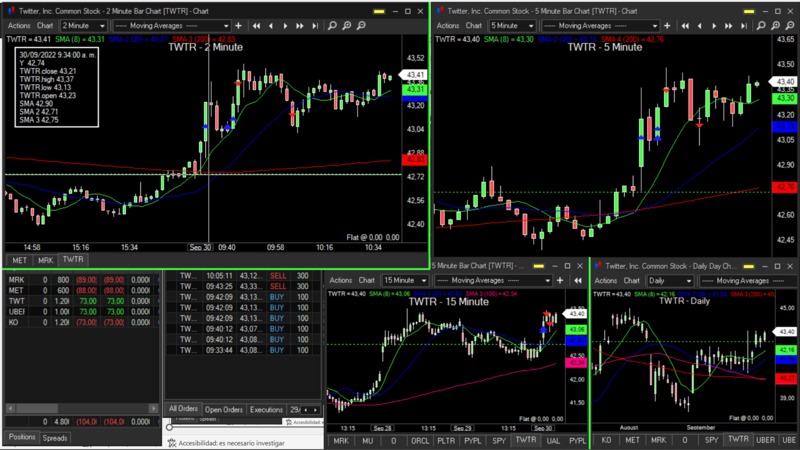Click the plus icon in 2 Minute chart toolbar
This screenshot has width=800, height=450.
click(x=239, y=25)
